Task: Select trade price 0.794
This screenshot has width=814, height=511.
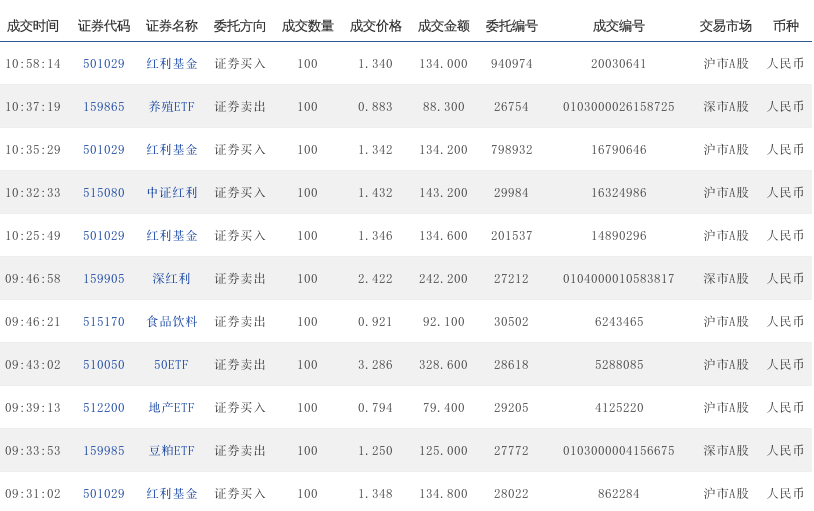Action: click(x=375, y=408)
